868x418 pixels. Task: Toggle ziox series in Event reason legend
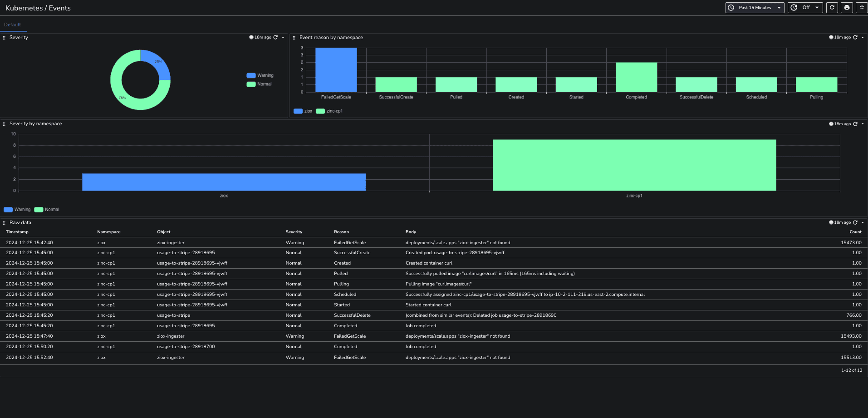(x=303, y=111)
